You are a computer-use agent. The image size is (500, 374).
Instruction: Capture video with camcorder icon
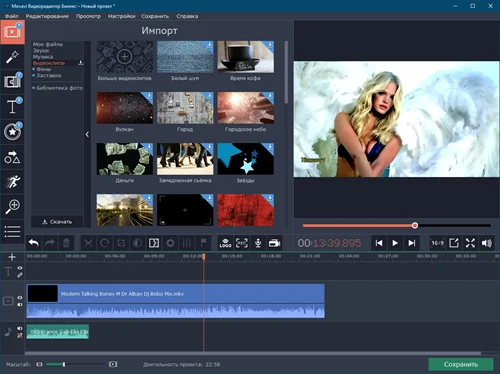274,243
